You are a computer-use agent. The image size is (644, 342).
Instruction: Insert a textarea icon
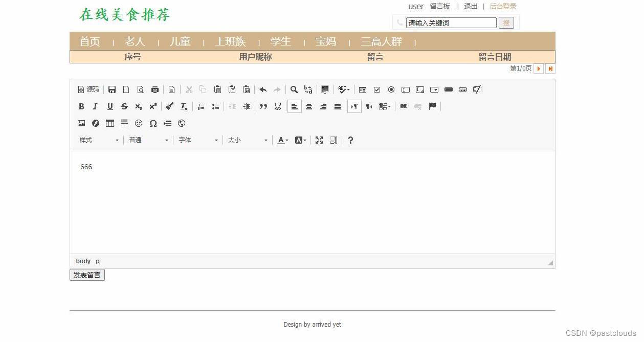click(x=420, y=89)
